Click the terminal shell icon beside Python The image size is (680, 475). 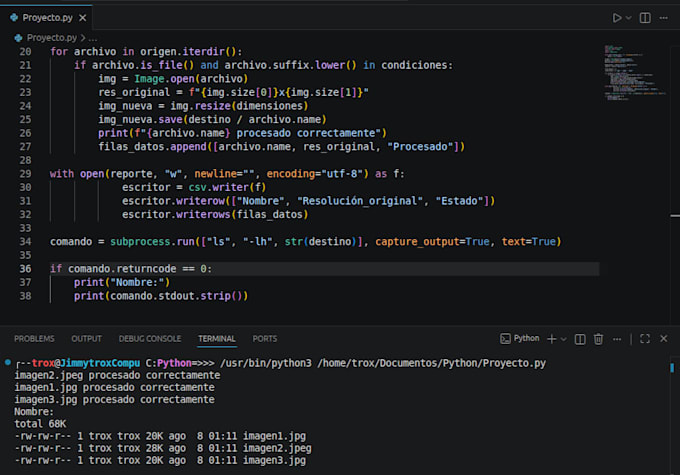point(505,339)
